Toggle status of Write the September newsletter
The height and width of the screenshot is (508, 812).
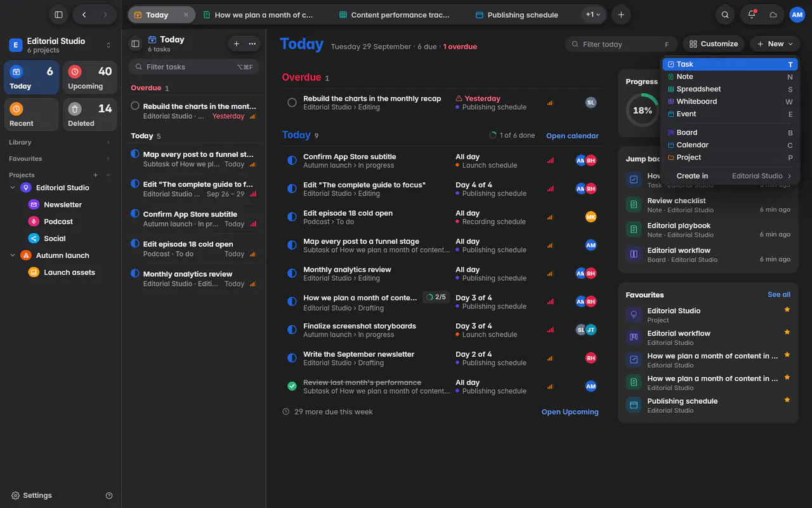point(292,358)
